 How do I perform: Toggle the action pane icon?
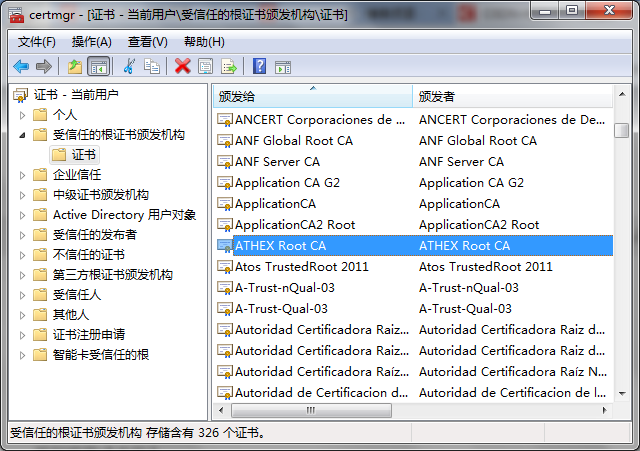pyautogui.click(x=283, y=67)
